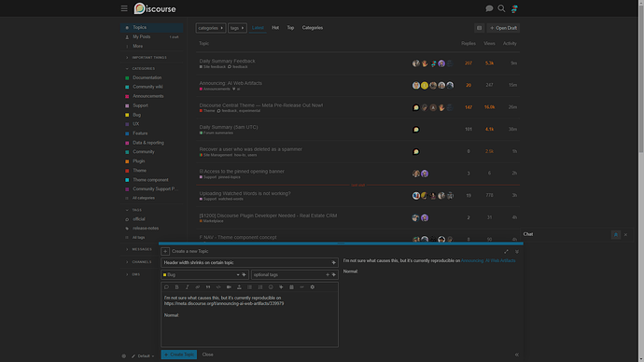644x362 pixels.
Task: Insert bulleted list in composer
Action: pyautogui.click(x=250, y=286)
